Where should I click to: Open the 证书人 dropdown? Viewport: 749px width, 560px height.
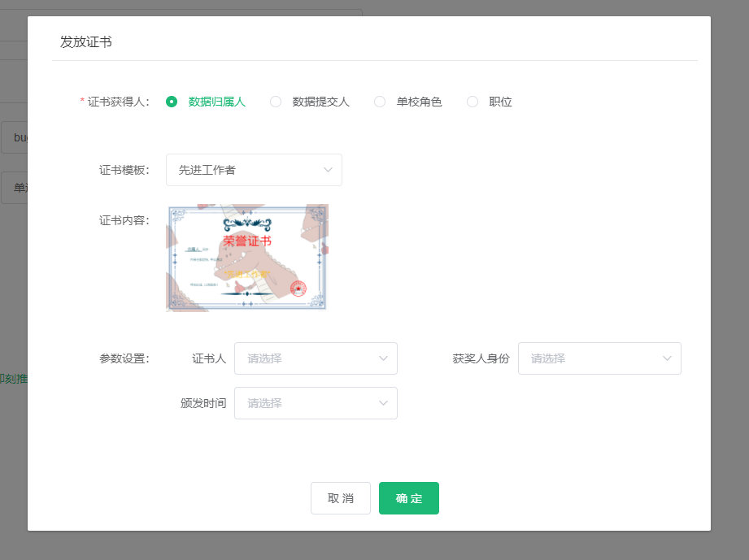[x=316, y=358]
